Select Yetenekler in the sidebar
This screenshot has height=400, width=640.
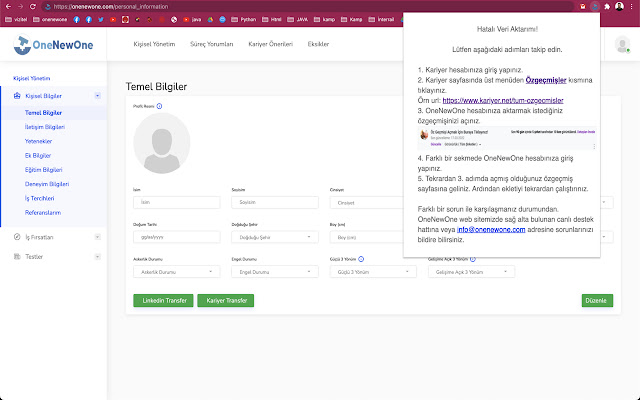pos(38,141)
